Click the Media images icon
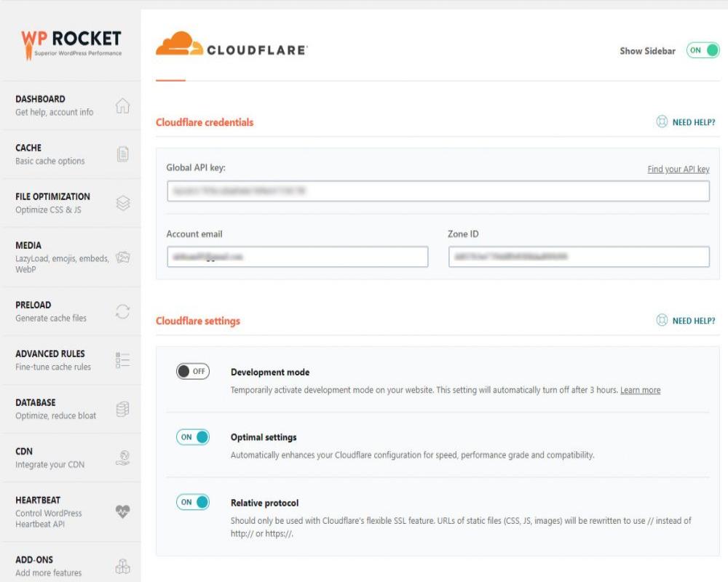Screen dimensions: 728x582 pyautogui.click(x=123, y=258)
